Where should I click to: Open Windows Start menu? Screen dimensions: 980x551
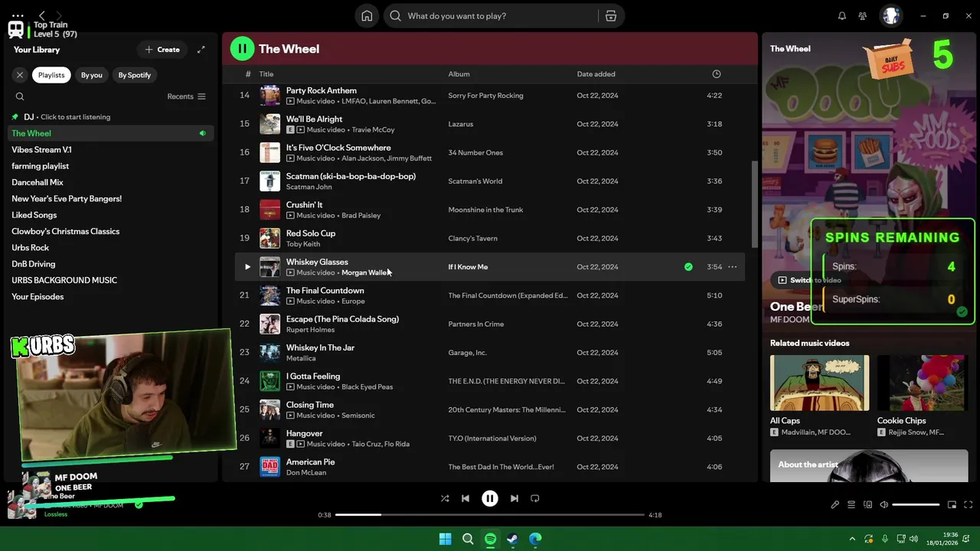pos(445,539)
